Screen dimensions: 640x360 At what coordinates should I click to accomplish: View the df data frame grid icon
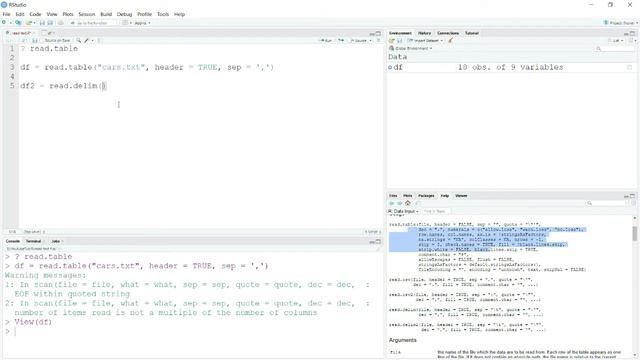(629, 67)
